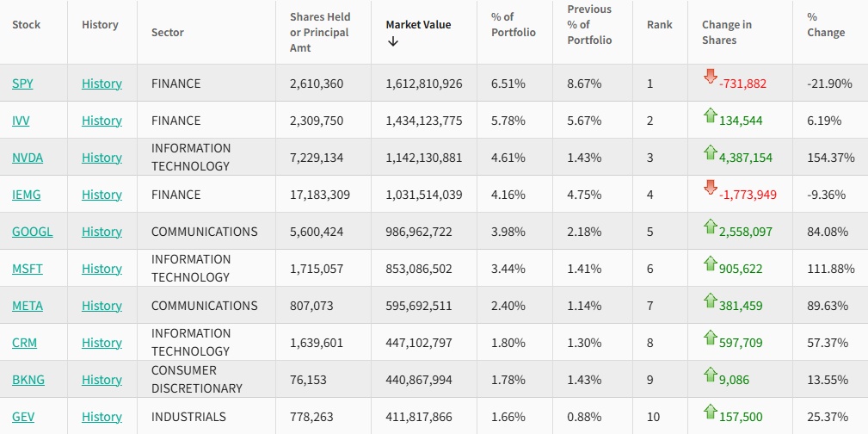
Task: Sort by % of Portfolio column
Action: pos(514,24)
